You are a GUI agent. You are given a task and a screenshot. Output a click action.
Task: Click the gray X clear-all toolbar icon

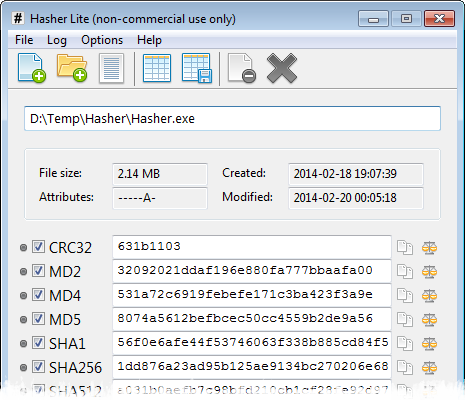click(282, 68)
